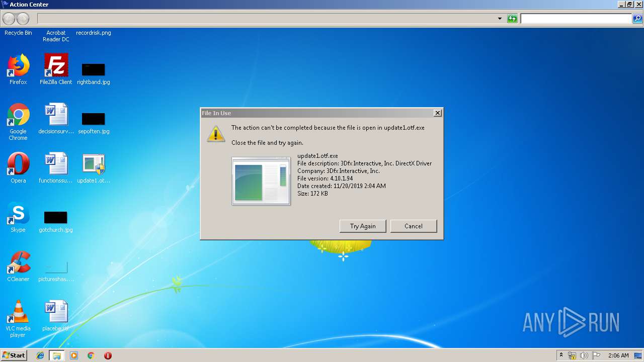
Task: Show hidden system tray icons
Action: click(561, 355)
